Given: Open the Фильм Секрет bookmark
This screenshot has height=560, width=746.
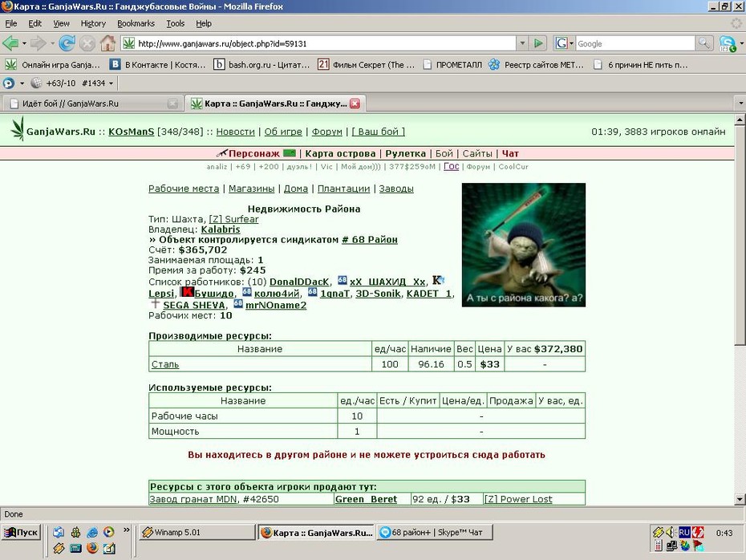Looking at the screenshot, I should tap(367, 65).
